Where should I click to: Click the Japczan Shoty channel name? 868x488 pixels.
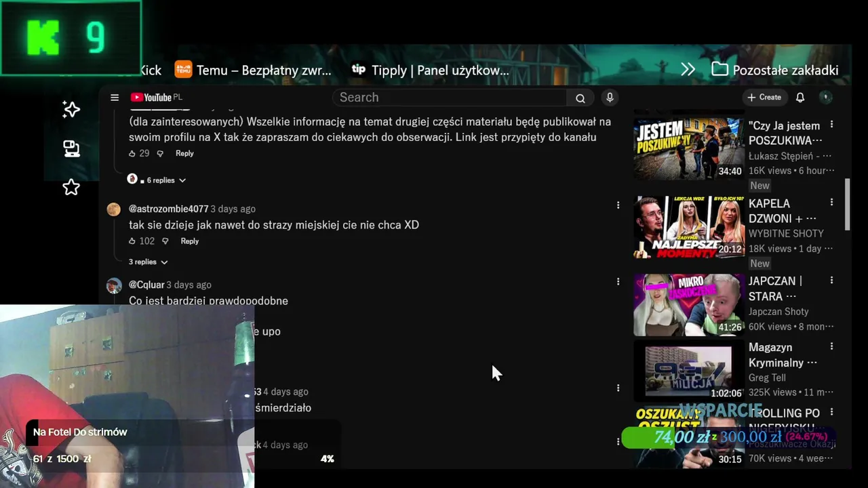point(778,312)
